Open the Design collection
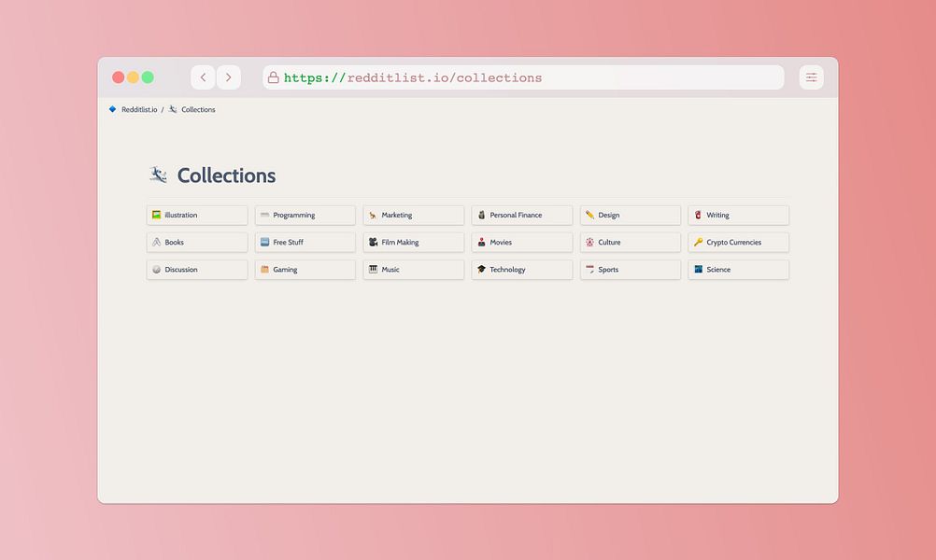Viewport: 936px width, 560px height. pos(631,216)
